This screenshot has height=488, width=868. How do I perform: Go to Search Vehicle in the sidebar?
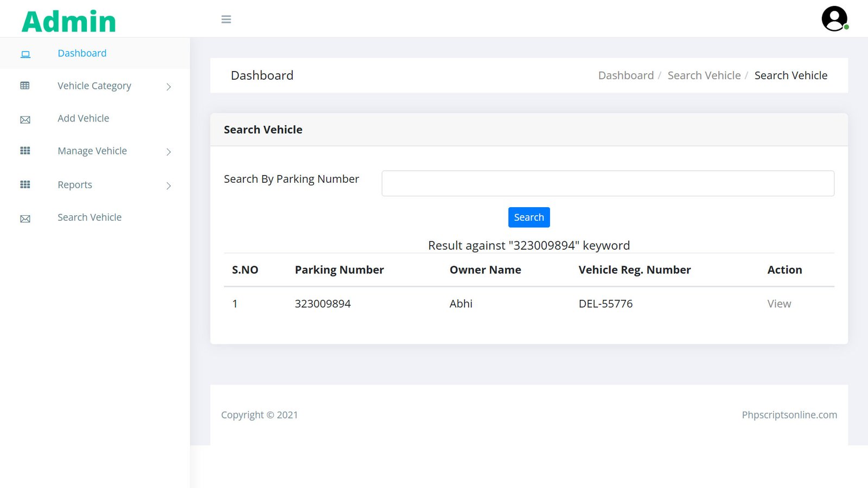(90, 217)
